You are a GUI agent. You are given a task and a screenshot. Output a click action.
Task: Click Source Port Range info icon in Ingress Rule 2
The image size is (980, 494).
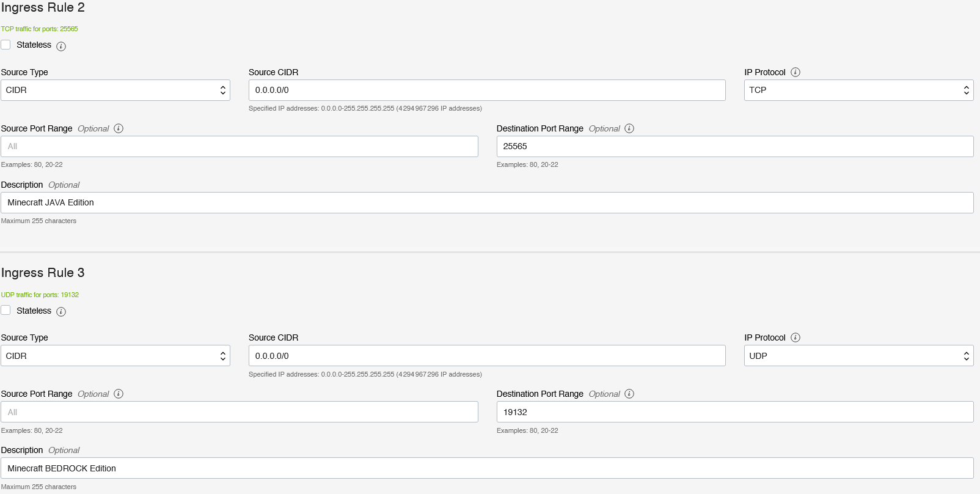(x=119, y=128)
